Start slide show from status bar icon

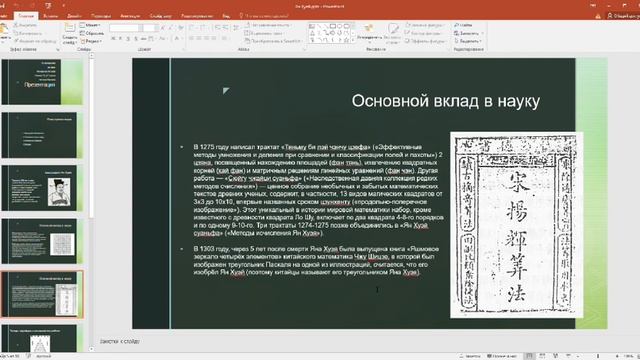[568, 356]
